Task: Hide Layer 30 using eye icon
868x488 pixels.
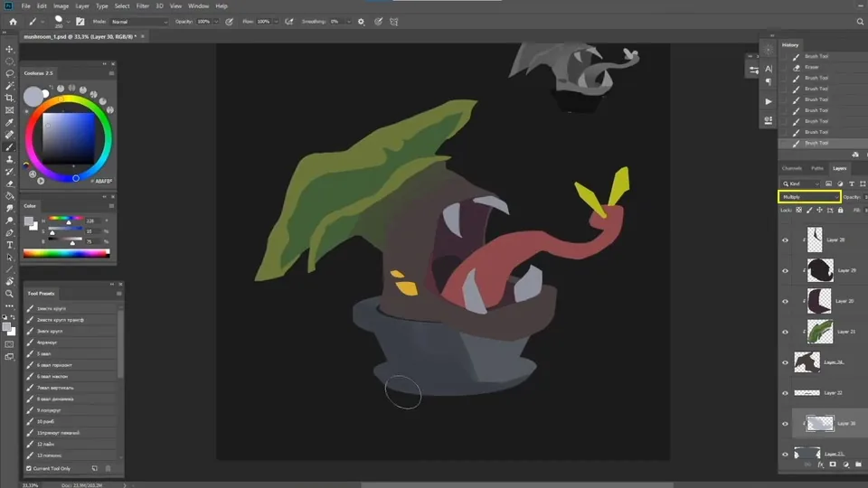Action: click(x=785, y=424)
